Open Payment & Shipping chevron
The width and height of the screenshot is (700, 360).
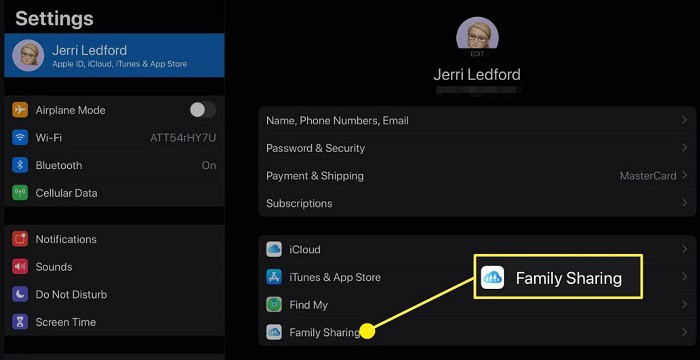pos(684,176)
